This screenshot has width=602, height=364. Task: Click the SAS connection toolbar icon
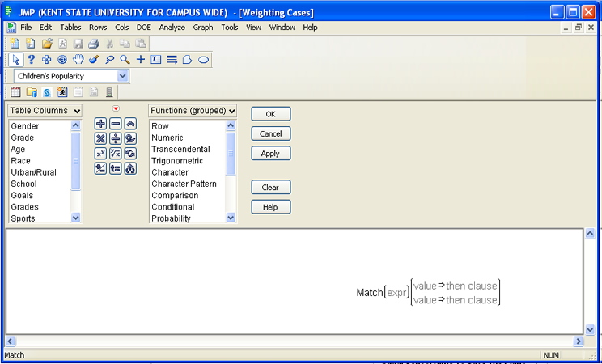coord(47,92)
